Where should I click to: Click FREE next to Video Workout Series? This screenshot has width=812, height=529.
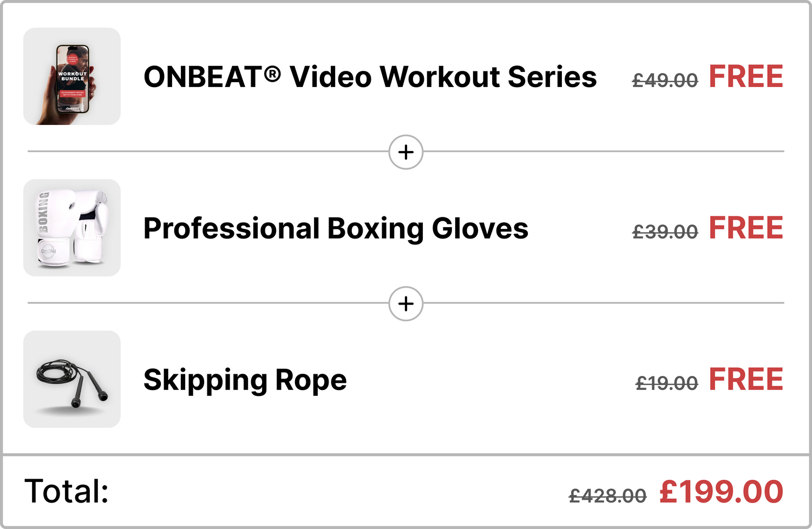pos(745,76)
